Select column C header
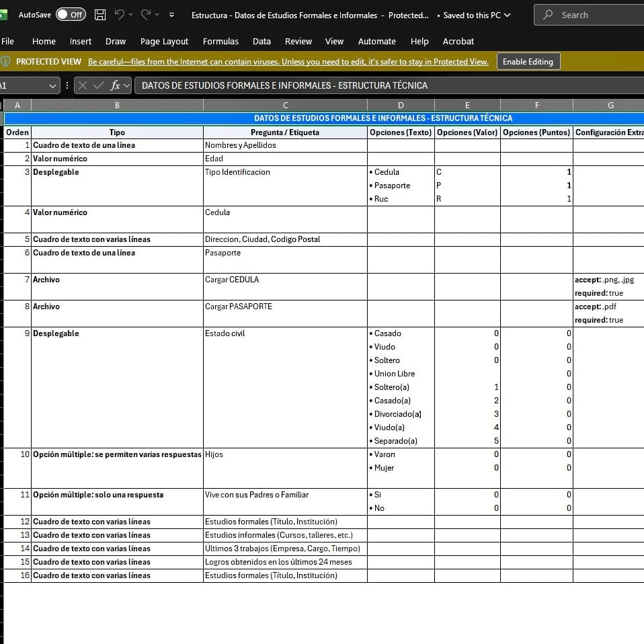644x644 pixels. [286, 105]
